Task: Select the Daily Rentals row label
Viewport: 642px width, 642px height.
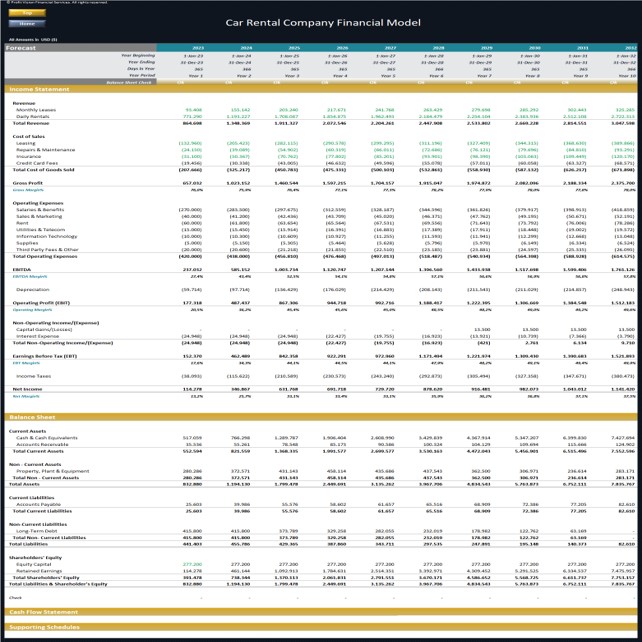Action: click(33, 116)
